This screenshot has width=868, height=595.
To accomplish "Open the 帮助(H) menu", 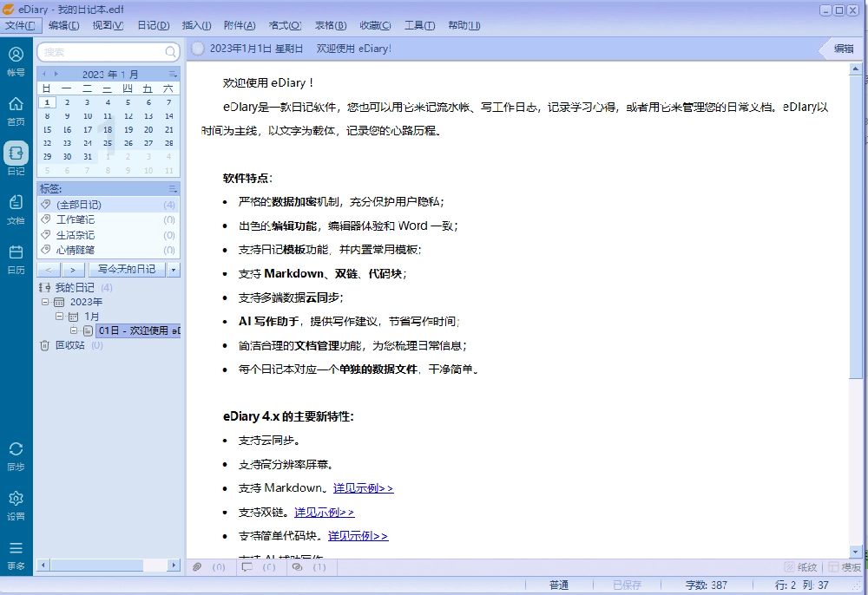I will point(464,25).
